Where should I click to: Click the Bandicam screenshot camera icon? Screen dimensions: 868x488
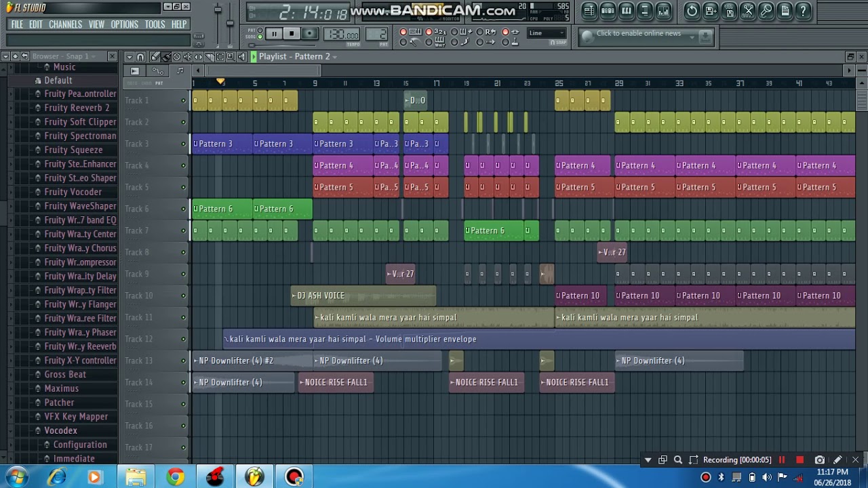(819, 460)
